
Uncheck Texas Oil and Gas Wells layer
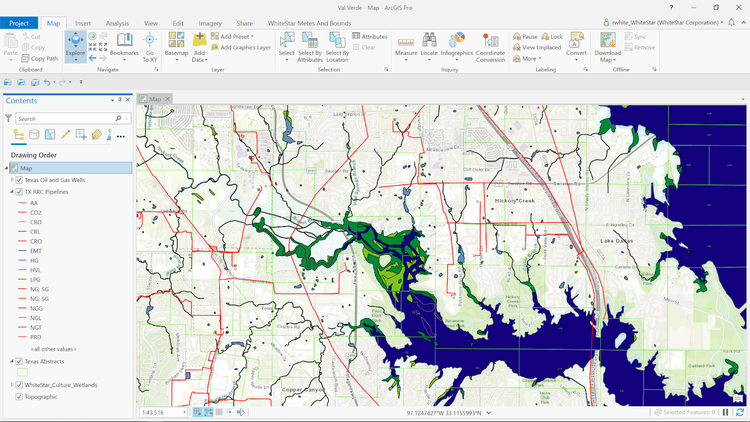tap(19, 180)
